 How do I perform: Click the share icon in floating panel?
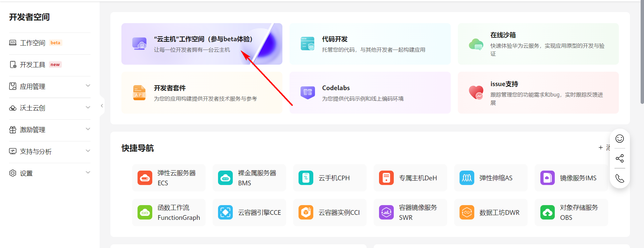tap(620, 158)
